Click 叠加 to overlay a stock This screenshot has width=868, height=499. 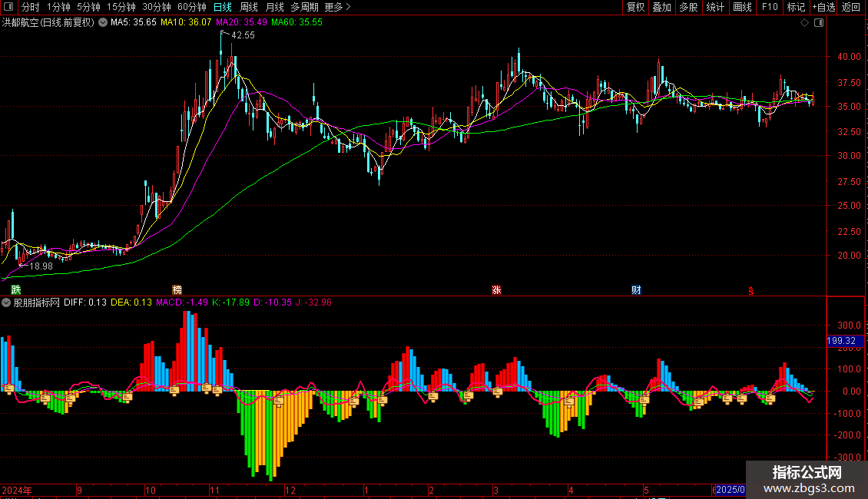click(x=661, y=7)
